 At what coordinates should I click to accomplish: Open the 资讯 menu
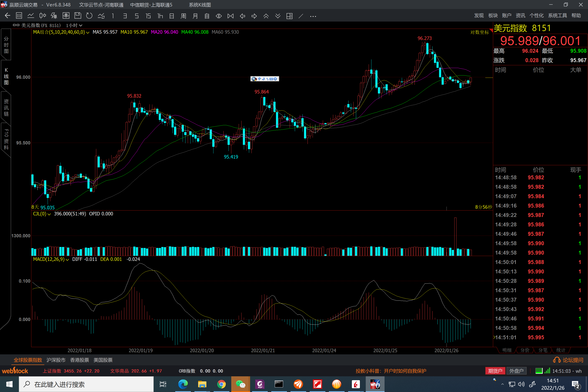pos(520,15)
